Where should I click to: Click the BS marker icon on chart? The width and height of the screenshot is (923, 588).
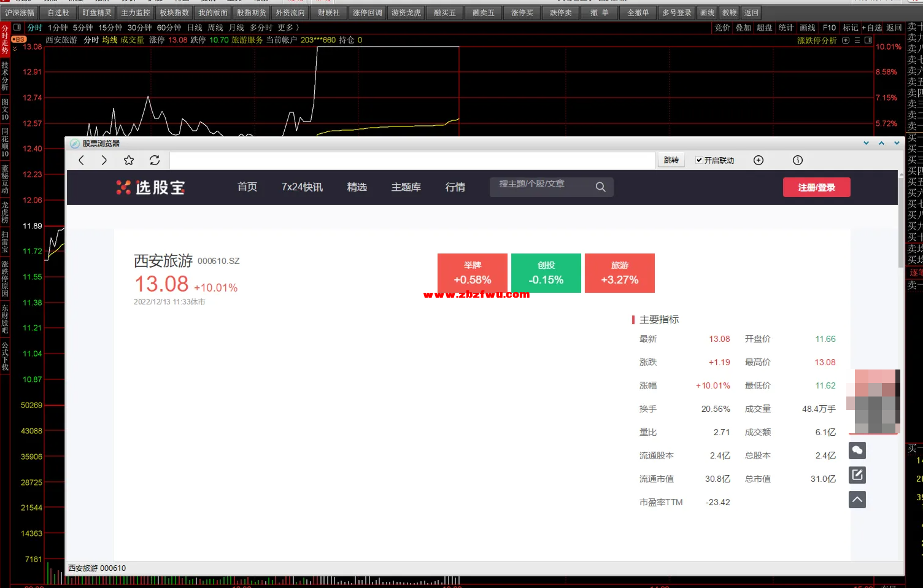(19, 39)
